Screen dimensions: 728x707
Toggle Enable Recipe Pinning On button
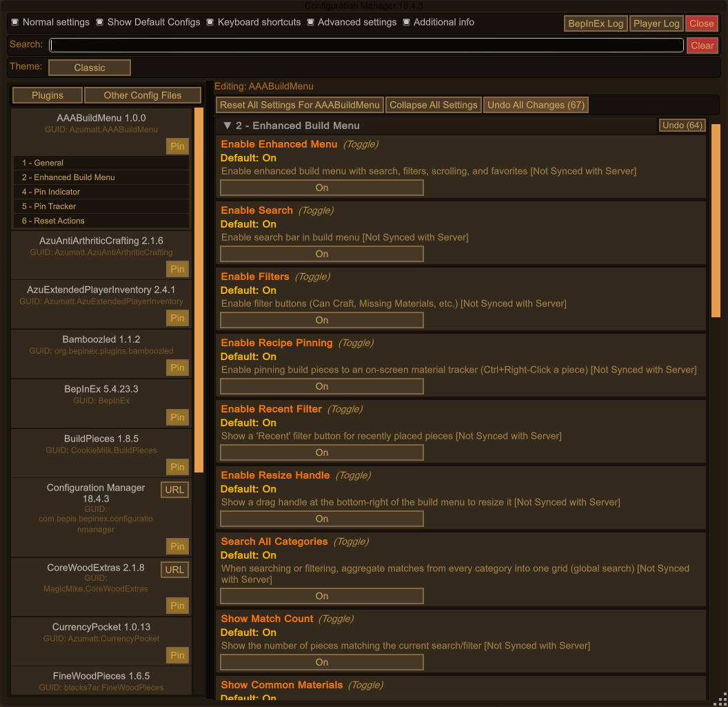pos(322,386)
